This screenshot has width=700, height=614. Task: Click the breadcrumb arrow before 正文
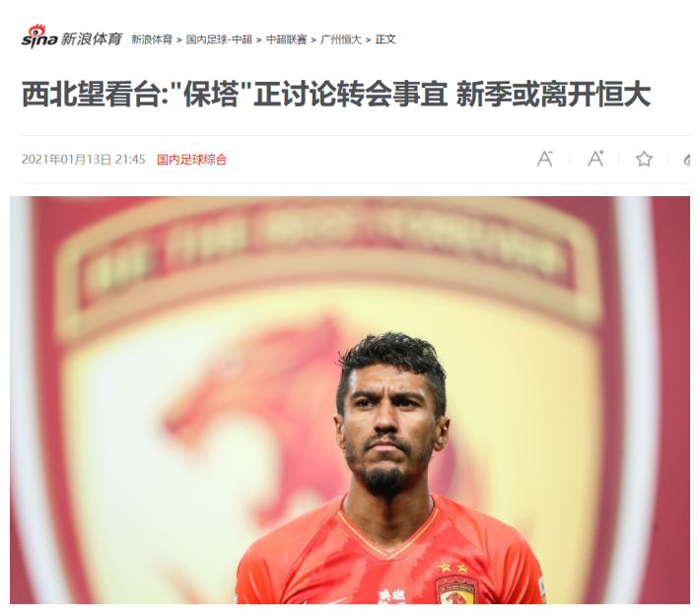pos(369,40)
